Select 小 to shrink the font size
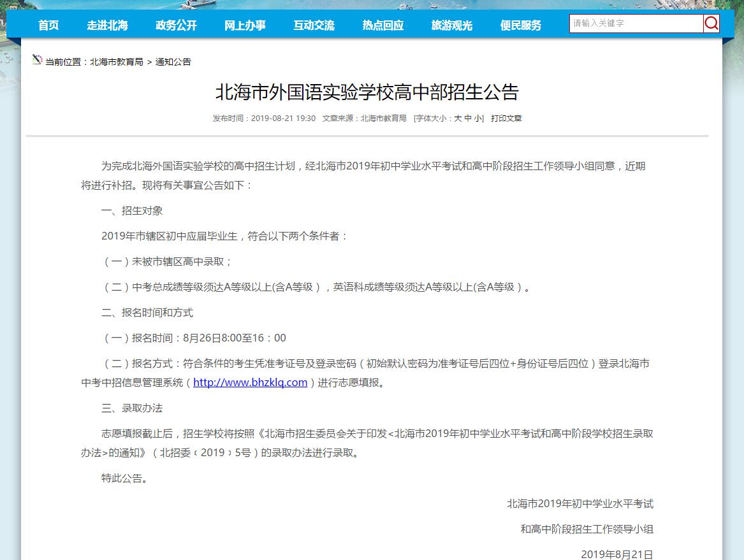The image size is (744, 560). point(477,118)
